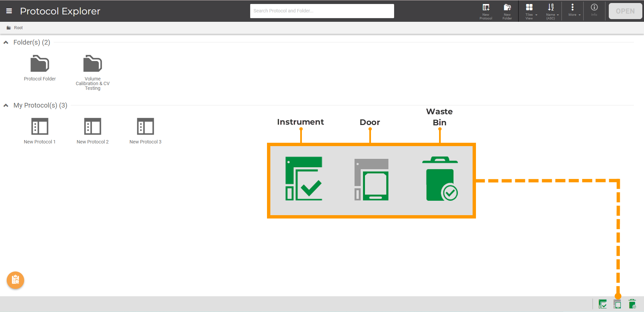The image size is (644, 312).
Task: Open the hamburger navigation menu
Action: pos(9,11)
